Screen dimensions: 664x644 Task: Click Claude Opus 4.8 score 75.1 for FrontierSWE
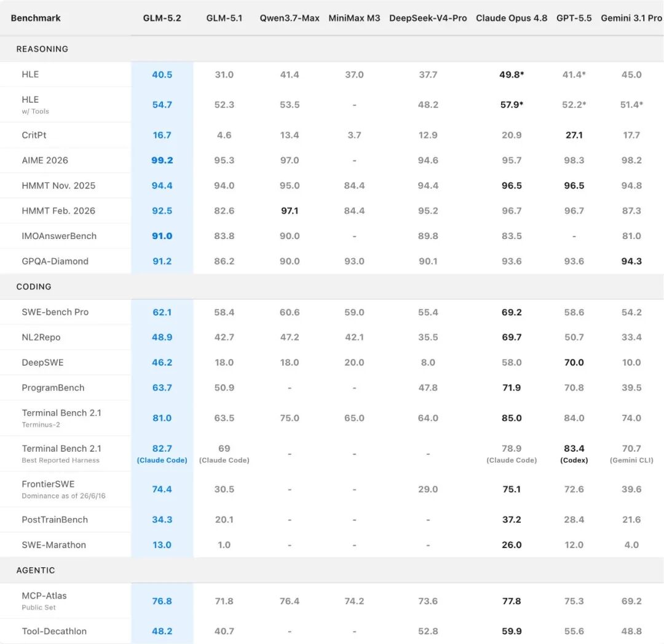512,489
